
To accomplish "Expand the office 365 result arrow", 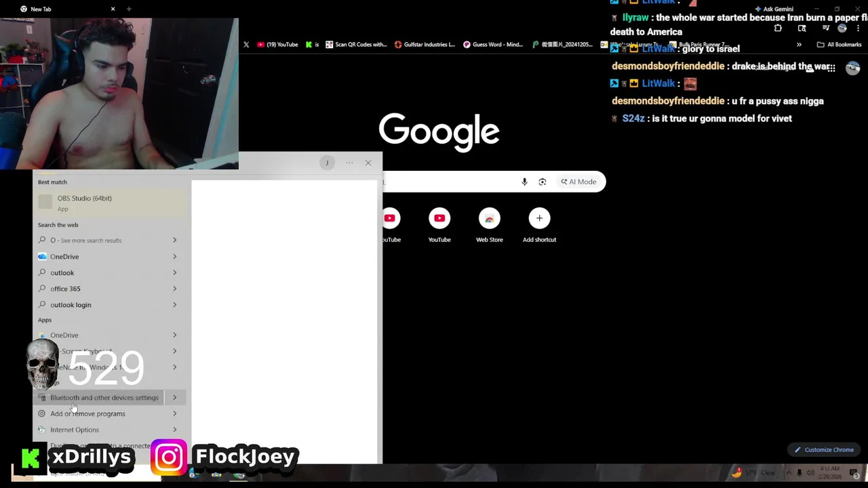I will click(174, 289).
